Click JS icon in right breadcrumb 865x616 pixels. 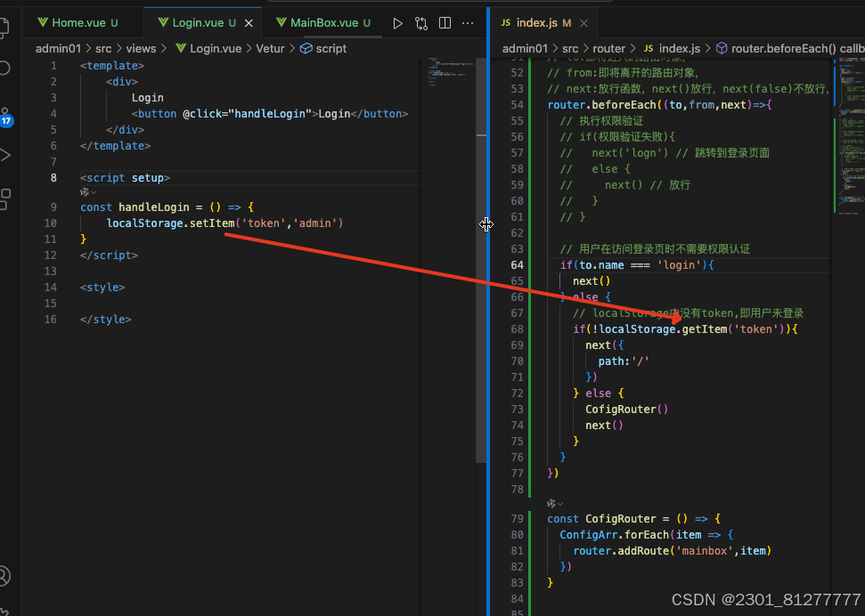649,49
